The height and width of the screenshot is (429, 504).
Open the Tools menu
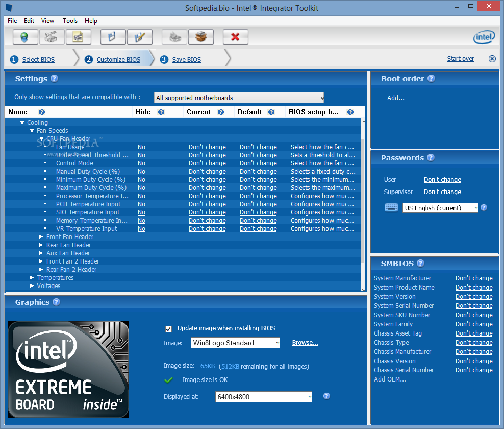pyautogui.click(x=70, y=21)
